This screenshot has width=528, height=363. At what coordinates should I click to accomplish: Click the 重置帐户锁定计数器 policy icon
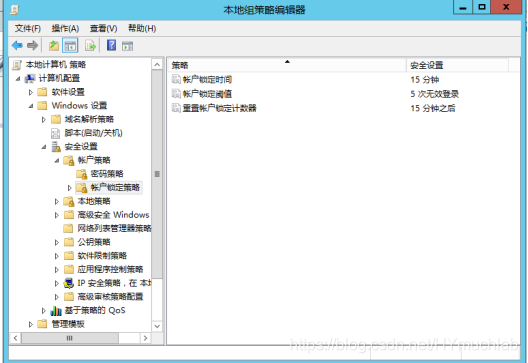click(176, 108)
